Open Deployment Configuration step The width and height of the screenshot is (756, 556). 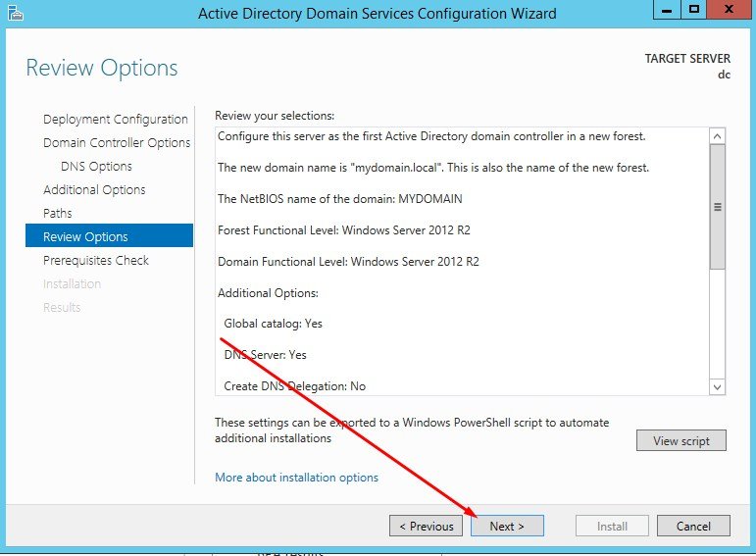click(x=116, y=119)
